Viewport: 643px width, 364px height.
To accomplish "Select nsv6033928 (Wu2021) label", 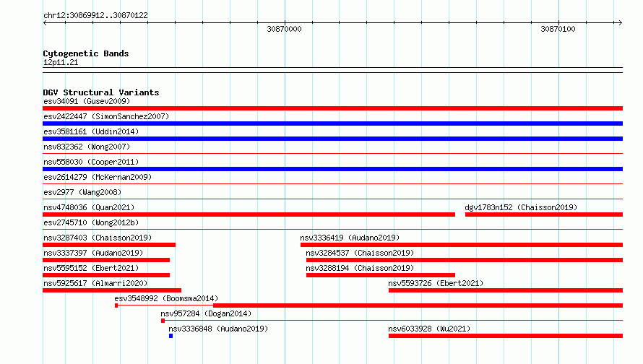I will tap(429, 329).
